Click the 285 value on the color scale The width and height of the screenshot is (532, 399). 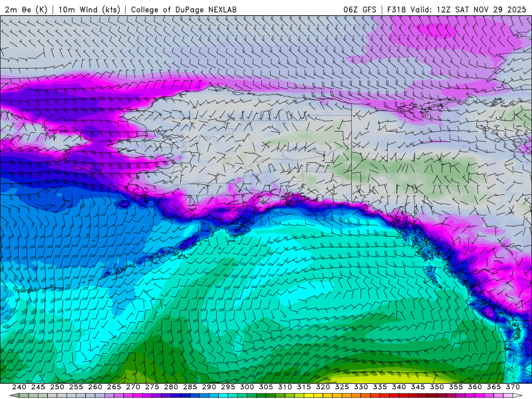pos(190,387)
